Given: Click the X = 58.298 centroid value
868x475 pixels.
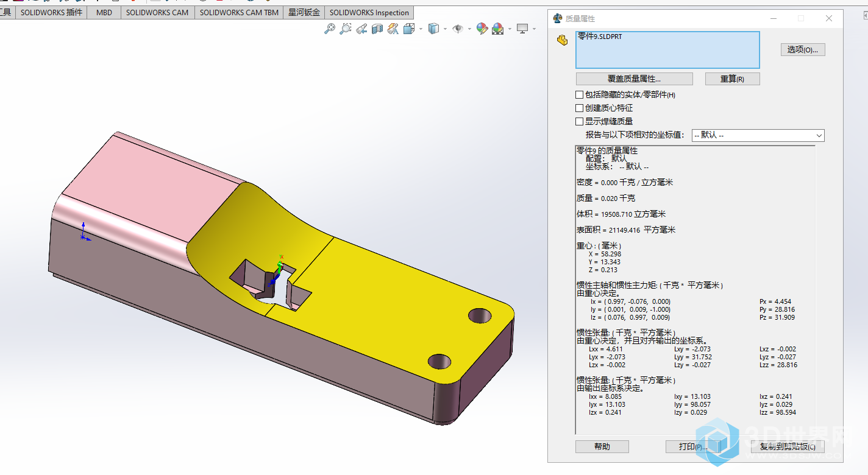Looking at the screenshot, I should pyautogui.click(x=605, y=254).
